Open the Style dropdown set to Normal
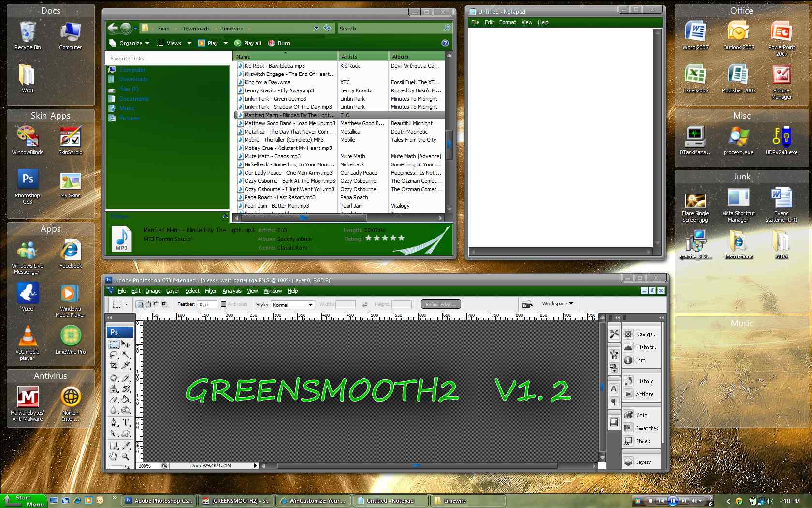Viewport: 812px width, 508px height. click(292, 305)
